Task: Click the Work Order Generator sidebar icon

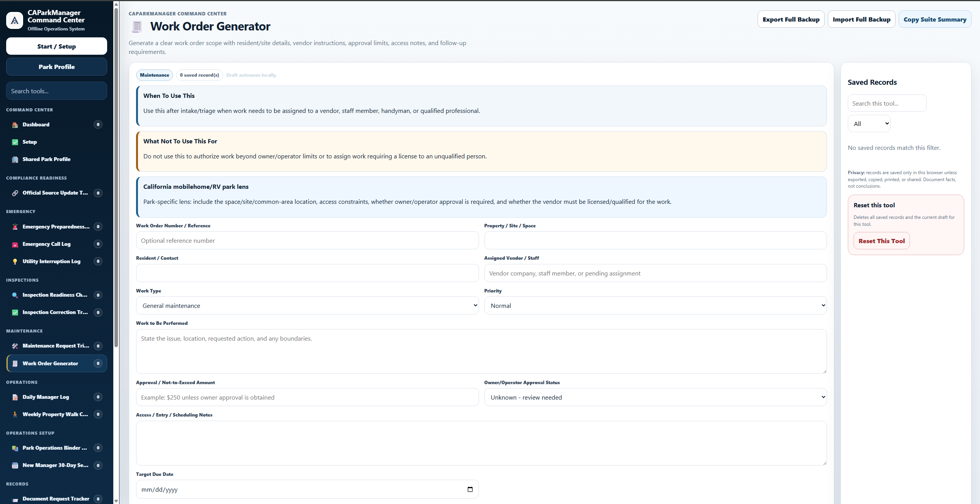Action: click(x=15, y=364)
